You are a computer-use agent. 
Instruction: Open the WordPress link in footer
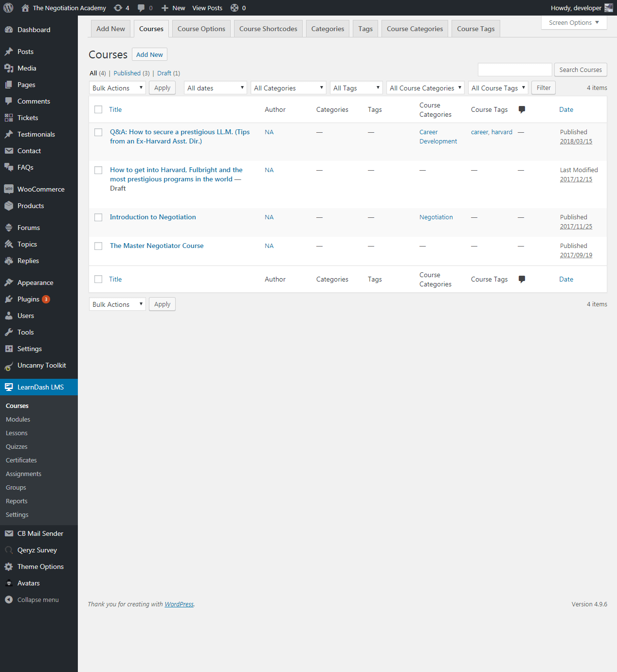179,604
